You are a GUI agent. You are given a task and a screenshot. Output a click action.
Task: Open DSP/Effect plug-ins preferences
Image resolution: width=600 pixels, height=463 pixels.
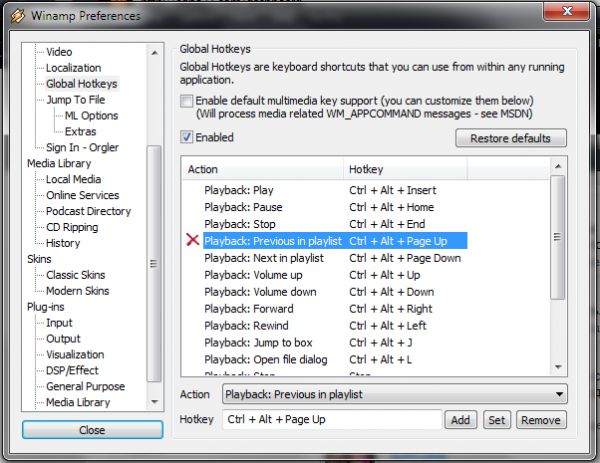pos(72,370)
